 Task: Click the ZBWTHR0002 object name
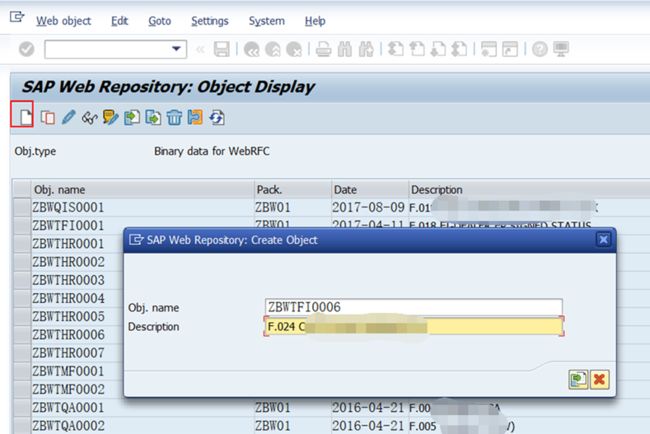coord(68,262)
